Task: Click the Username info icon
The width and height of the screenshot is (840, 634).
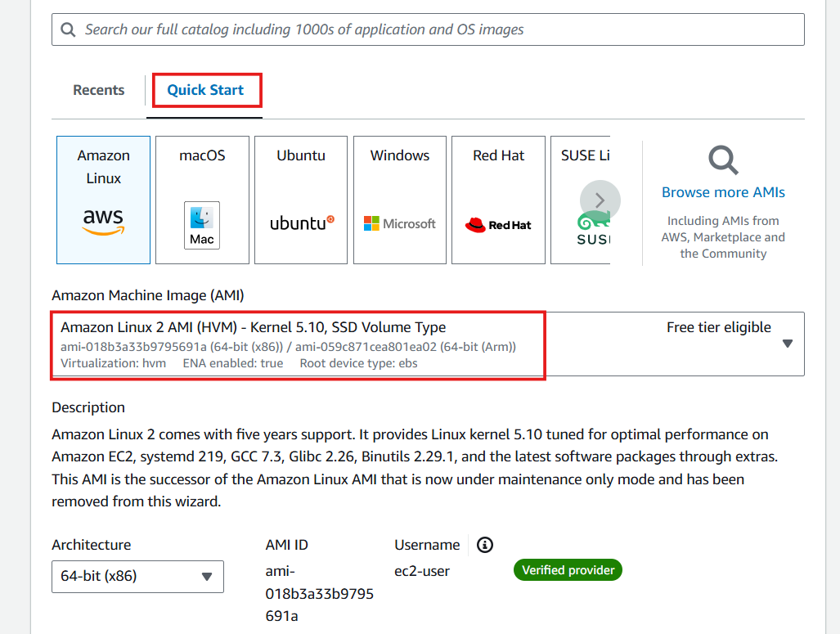Action: tap(485, 545)
